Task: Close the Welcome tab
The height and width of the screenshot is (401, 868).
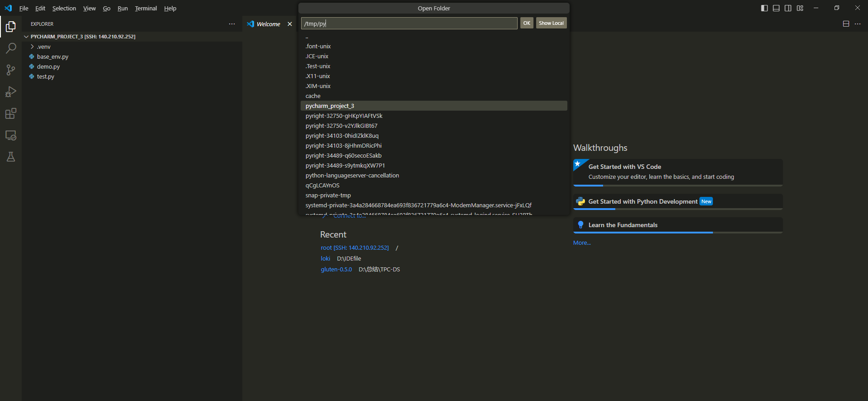Action: (x=290, y=24)
